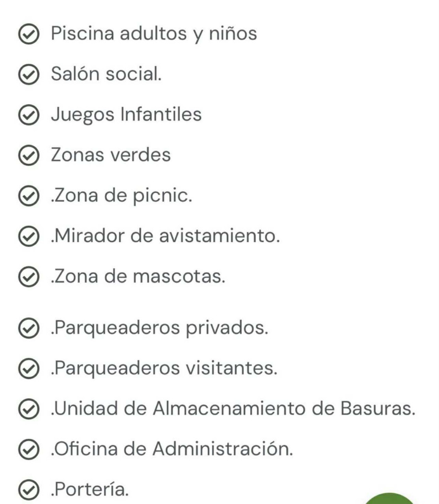Click the Zona de mascotas text

point(138,277)
